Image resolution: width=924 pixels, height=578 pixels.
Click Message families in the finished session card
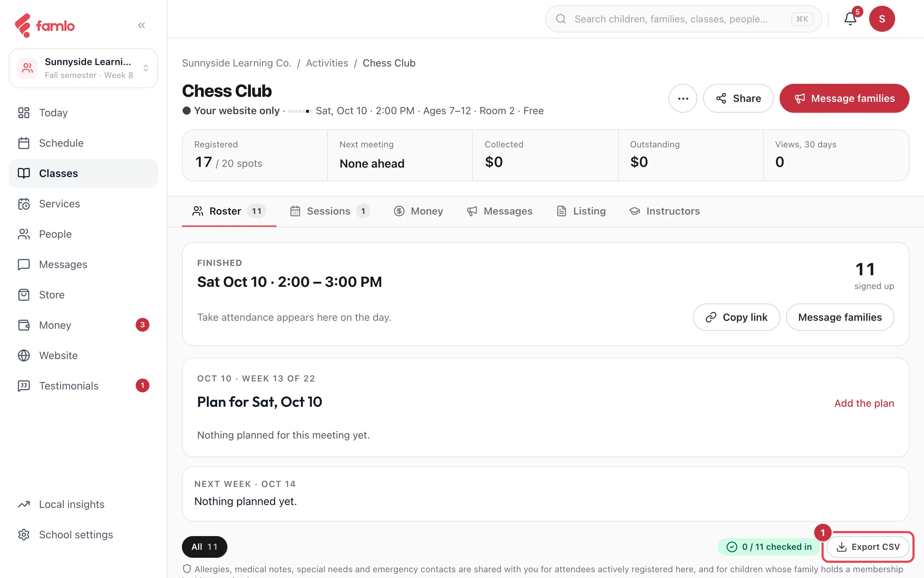point(840,317)
